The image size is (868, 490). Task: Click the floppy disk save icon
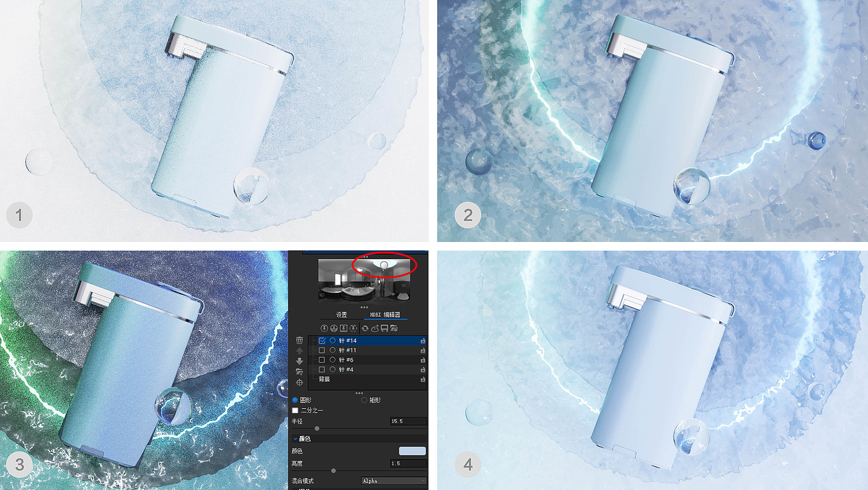384,327
